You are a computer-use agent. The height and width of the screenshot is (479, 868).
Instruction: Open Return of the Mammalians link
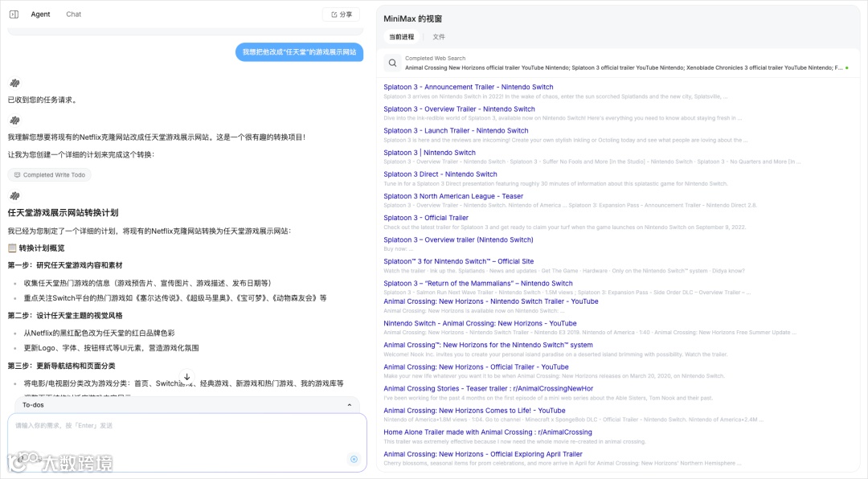tap(478, 284)
